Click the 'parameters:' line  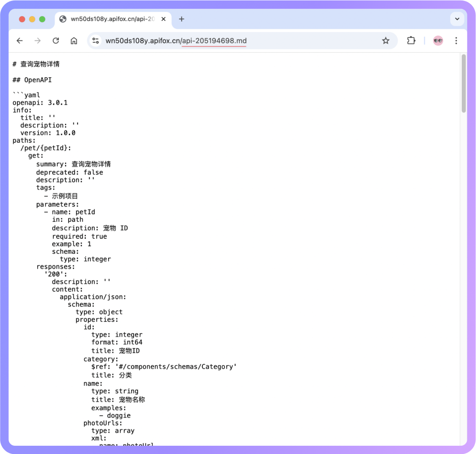pos(58,204)
